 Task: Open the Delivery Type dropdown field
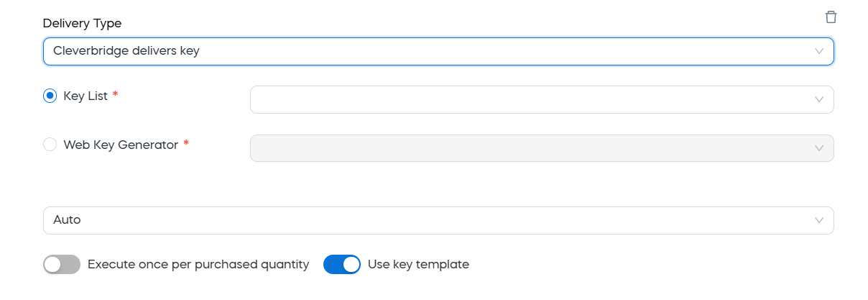[438, 51]
